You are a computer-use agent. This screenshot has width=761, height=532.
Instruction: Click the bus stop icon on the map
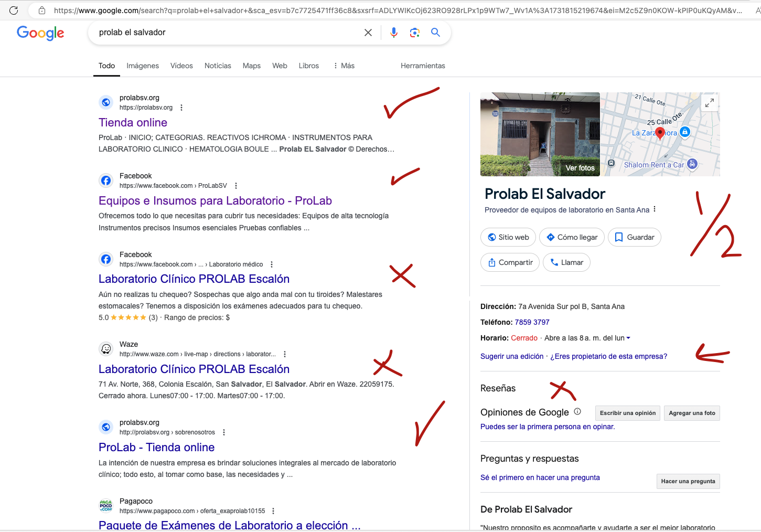pos(611,163)
